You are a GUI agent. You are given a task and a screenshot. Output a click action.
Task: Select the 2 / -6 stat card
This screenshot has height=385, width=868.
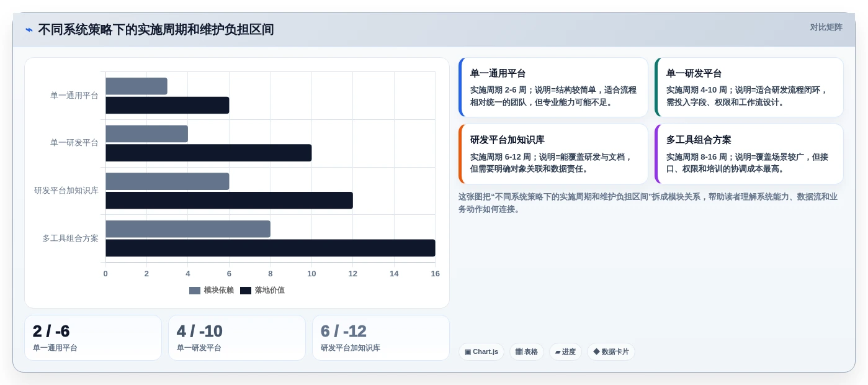93,338
